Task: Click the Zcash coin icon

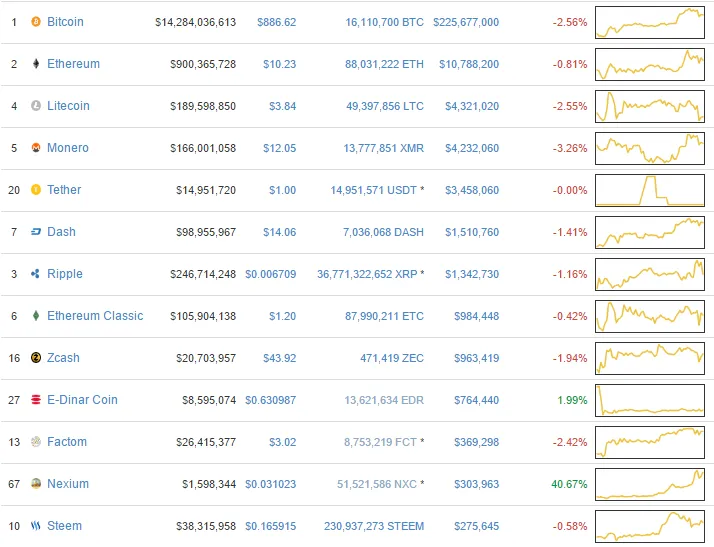Action: tap(36, 358)
